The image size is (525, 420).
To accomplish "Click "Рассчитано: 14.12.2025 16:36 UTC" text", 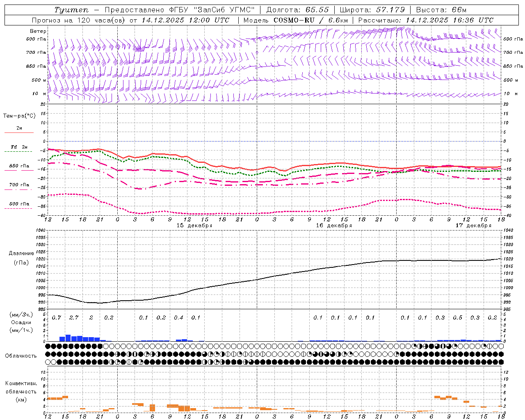I will [426, 20].
